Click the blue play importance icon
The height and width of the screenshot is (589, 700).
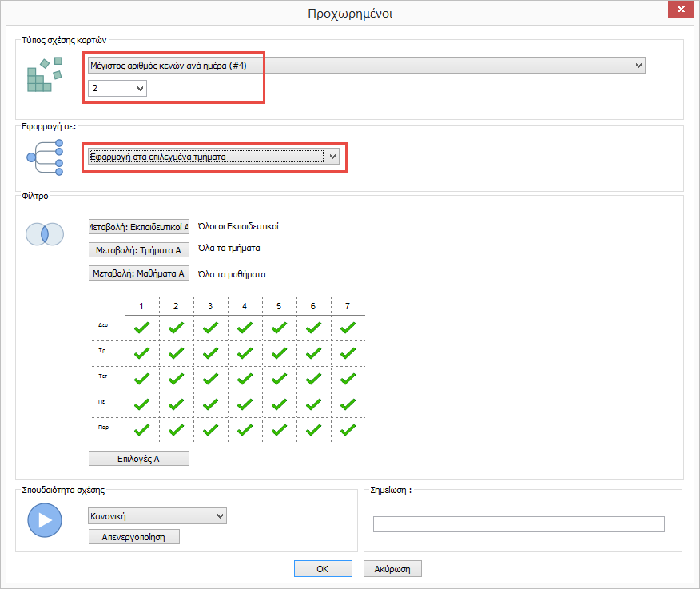click(x=45, y=521)
